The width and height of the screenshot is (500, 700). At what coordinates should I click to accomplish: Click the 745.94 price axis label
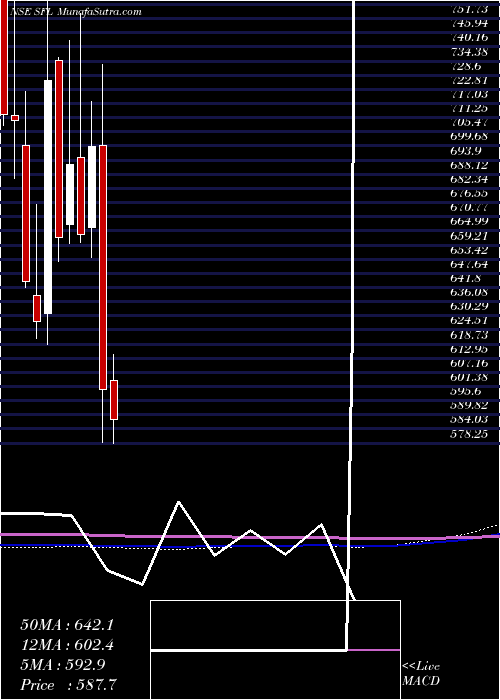(469, 24)
